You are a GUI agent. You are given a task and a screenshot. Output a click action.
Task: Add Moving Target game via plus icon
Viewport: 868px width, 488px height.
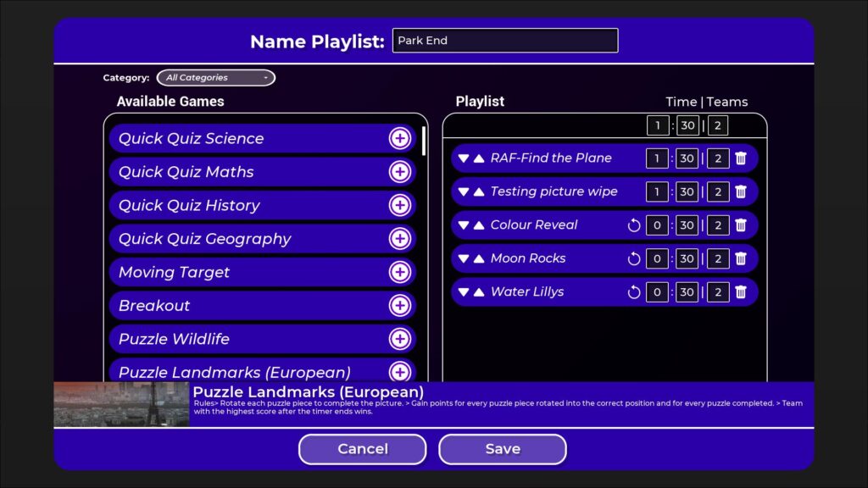pos(399,272)
